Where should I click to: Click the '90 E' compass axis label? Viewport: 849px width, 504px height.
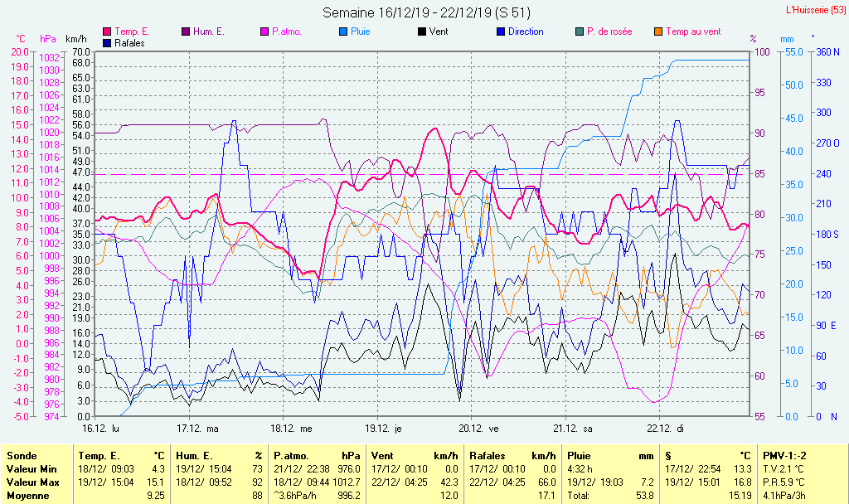point(827,326)
